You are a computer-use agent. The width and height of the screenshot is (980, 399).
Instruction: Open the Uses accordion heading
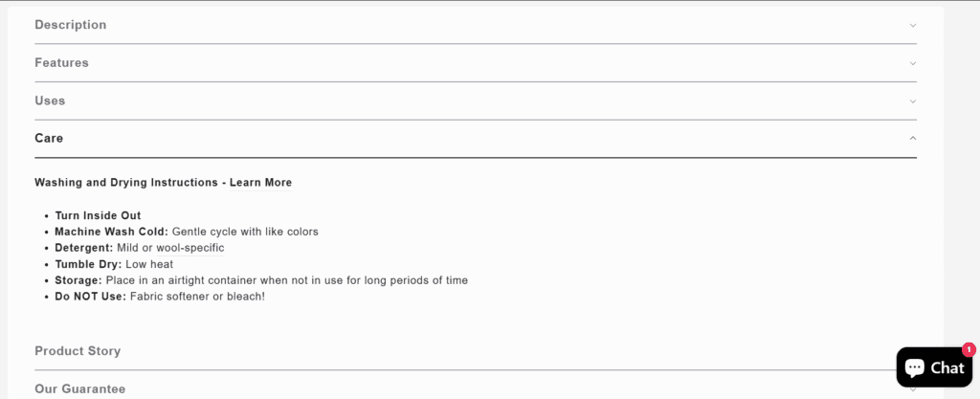click(50, 100)
